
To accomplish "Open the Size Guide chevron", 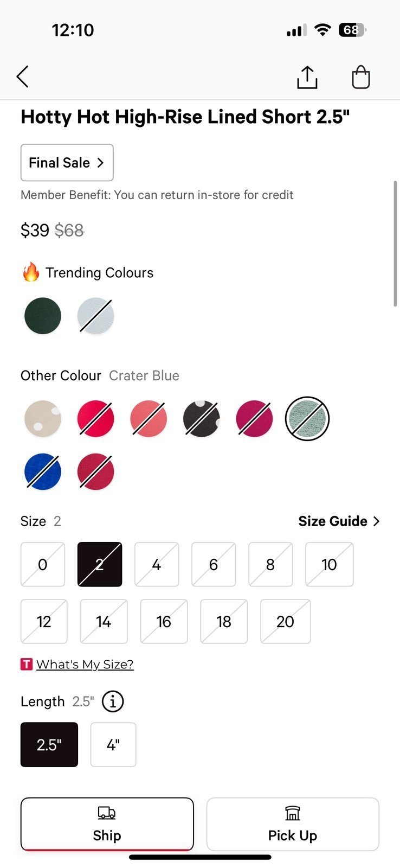I will point(377,521).
